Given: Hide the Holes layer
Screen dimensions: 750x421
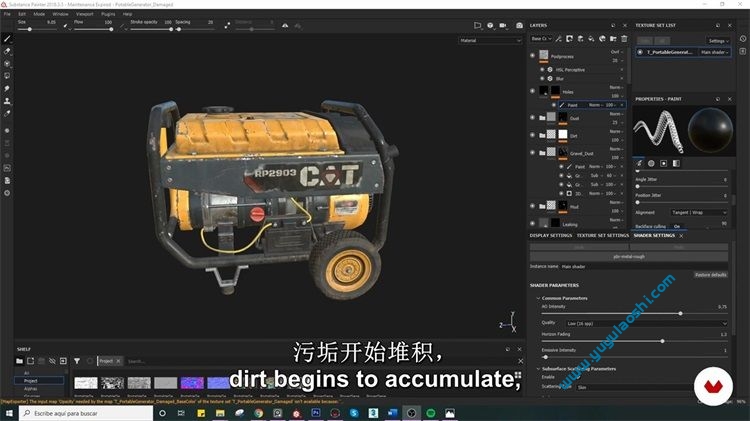Looking at the screenshot, I should pyautogui.click(x=532, y=91).
